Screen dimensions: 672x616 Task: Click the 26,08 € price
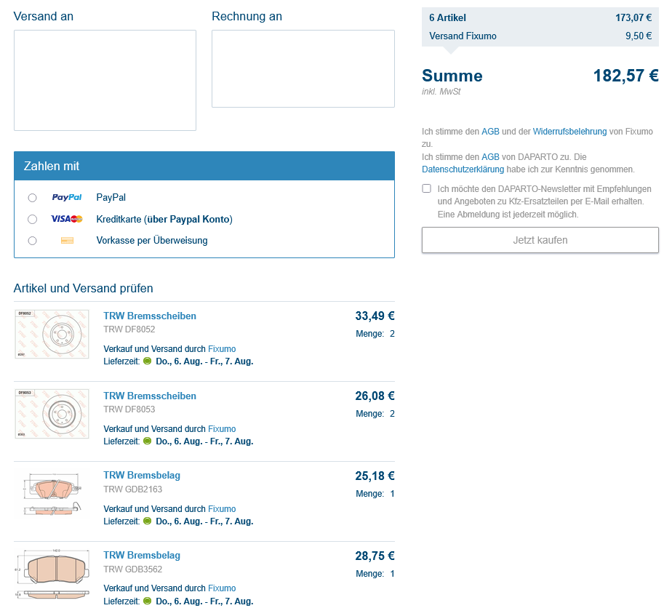(x=375, y=396)
